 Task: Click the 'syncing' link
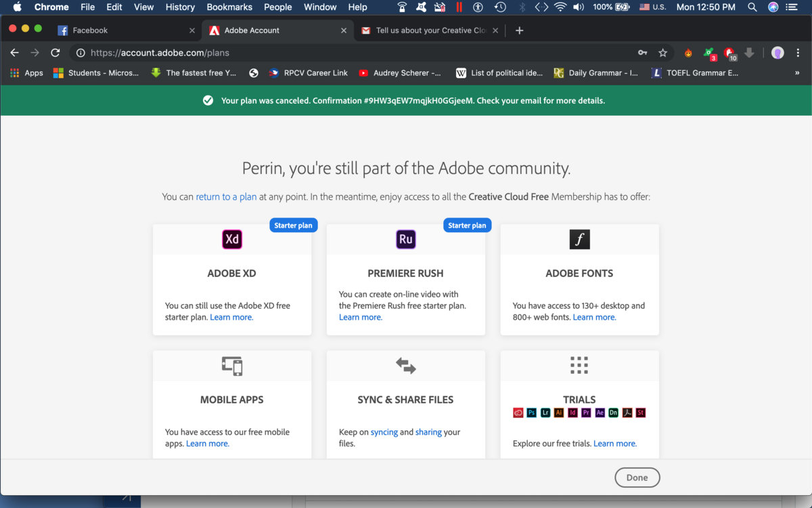point(384,432)
